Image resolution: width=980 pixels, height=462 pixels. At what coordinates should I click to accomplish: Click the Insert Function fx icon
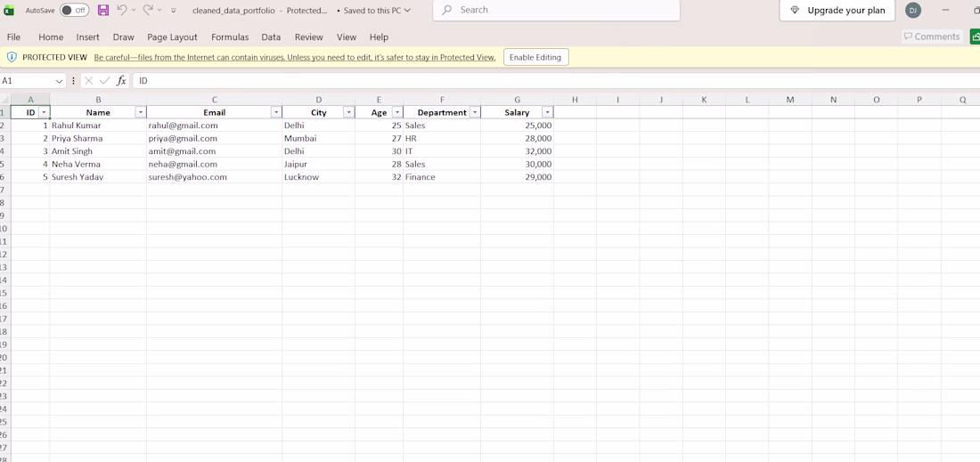tap(121, 80)
